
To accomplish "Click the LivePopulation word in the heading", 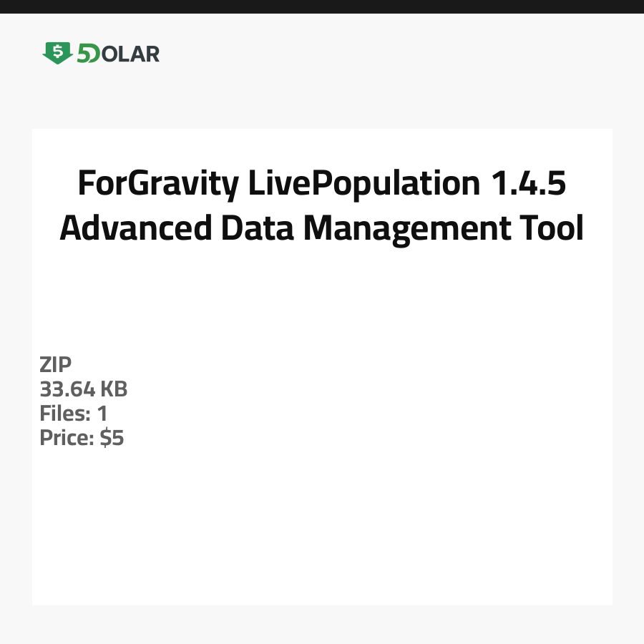I will 364,184.
